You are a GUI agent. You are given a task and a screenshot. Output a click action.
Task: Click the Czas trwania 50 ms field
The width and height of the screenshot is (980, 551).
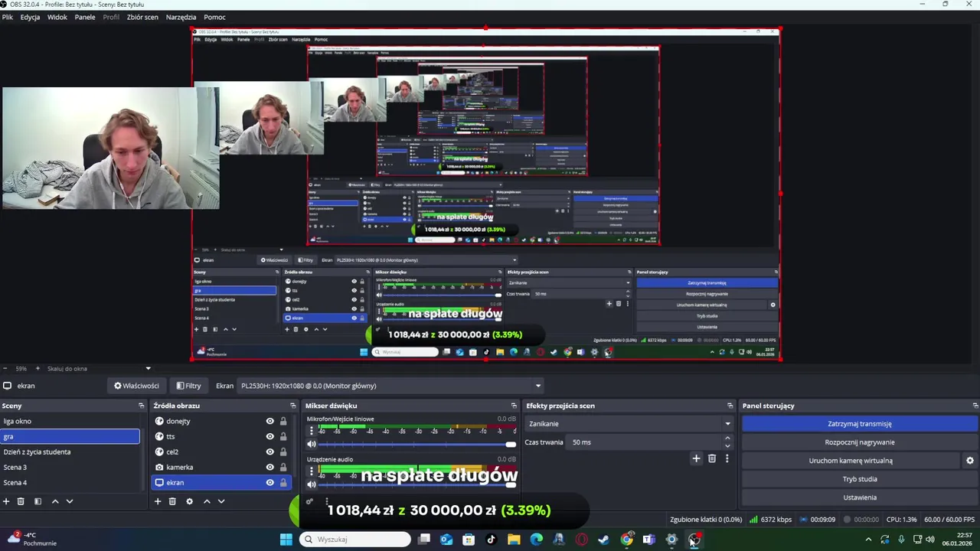click(651, 442)
